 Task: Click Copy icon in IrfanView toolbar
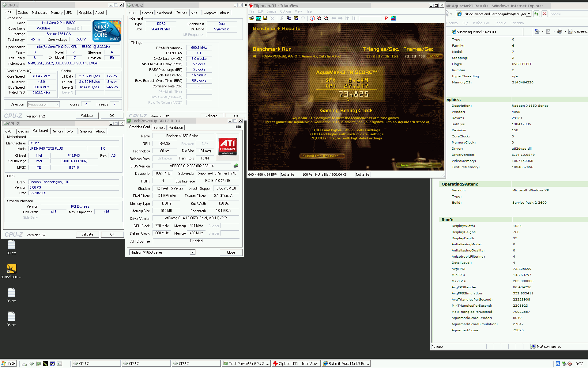[x=289, y=18]
